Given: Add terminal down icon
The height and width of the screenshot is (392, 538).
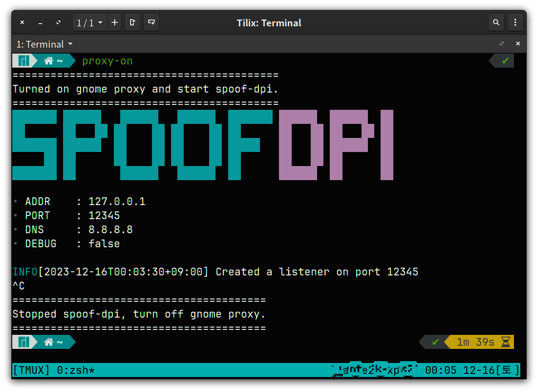Looking at the screenshot, I should tap(152, 23).
